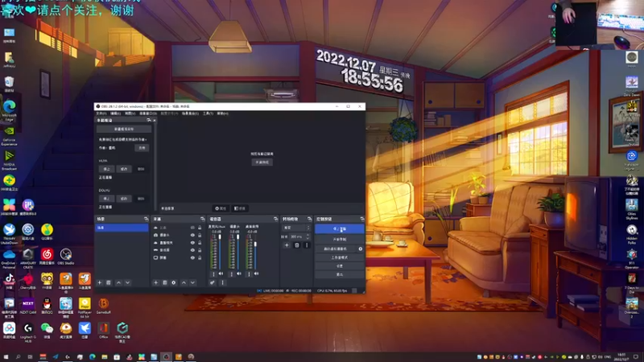Open the scene transition type dropdown
Screen dimensions: 644x362
point(296,228)
